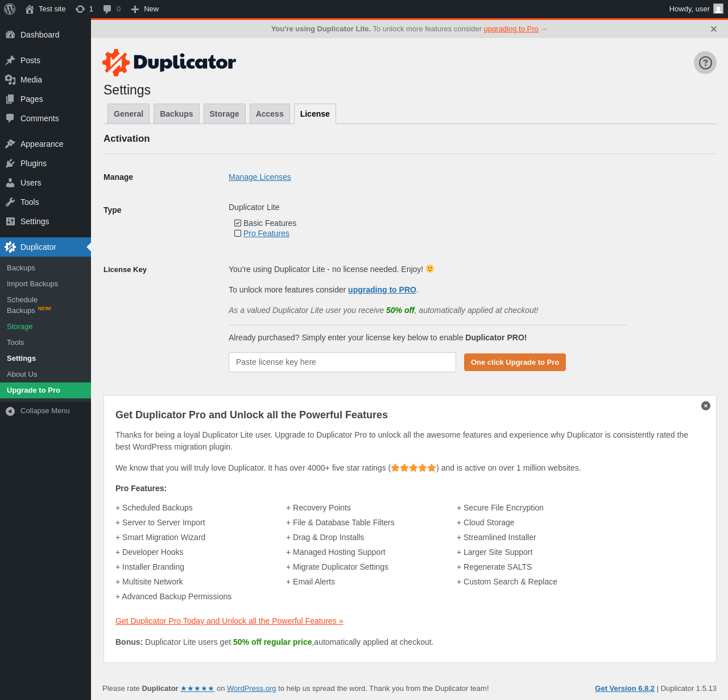Click Upgrade to Pro green menu item

pos(45,390)
